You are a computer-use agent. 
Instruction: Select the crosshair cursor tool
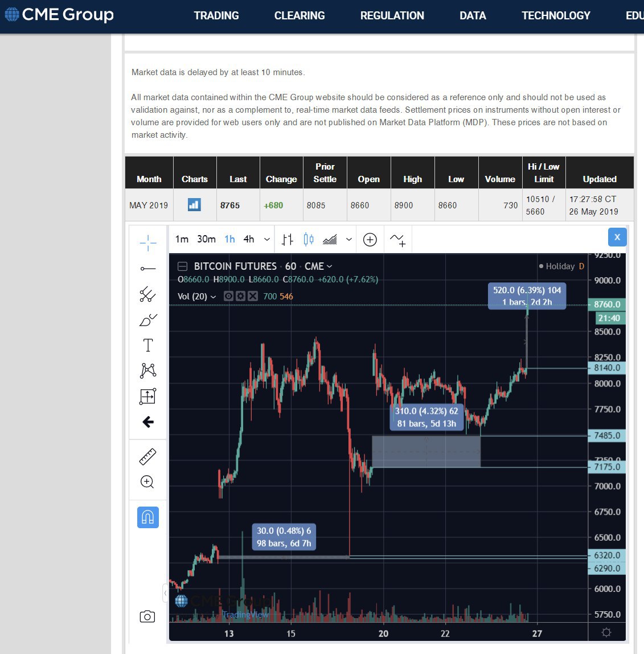click(147, 242)
